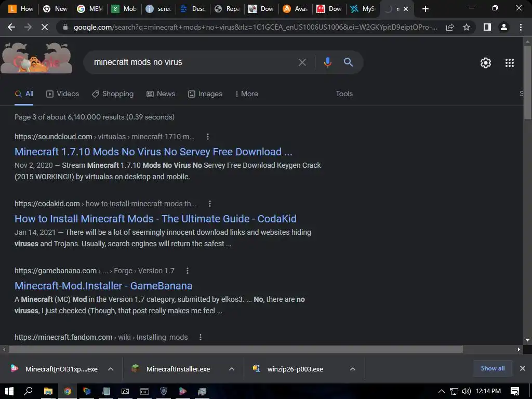
Task: Expand options for Minecraft[nOI31xp....exe download
Action: click(111, 369)
